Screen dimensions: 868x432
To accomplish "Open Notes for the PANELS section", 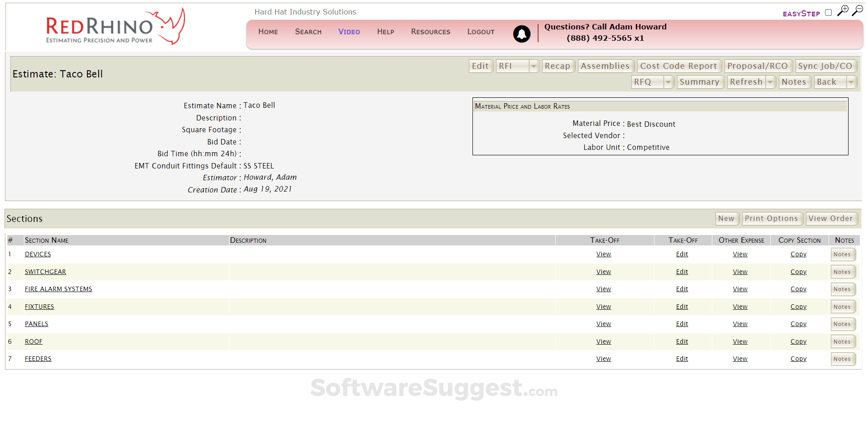I will tap(842, 324).
